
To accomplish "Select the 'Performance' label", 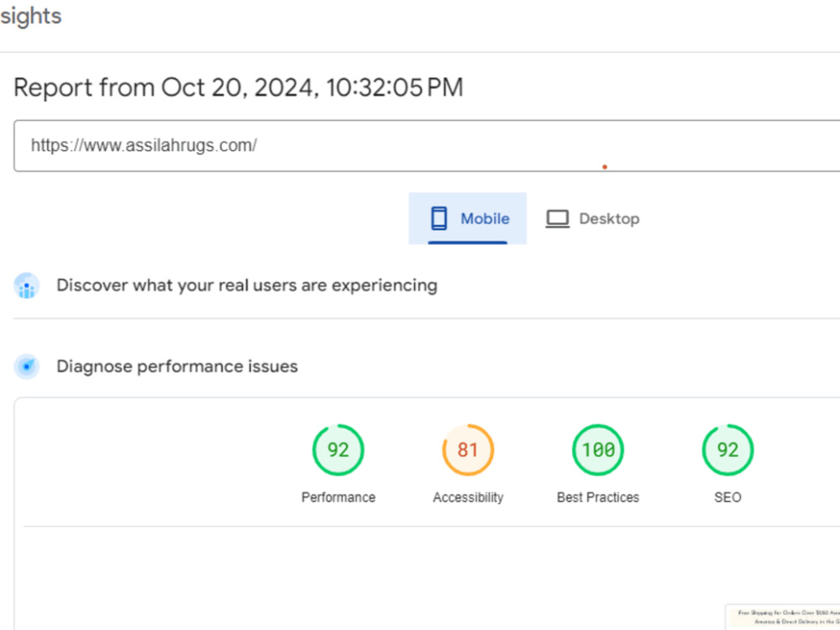I will coord(338,497).
